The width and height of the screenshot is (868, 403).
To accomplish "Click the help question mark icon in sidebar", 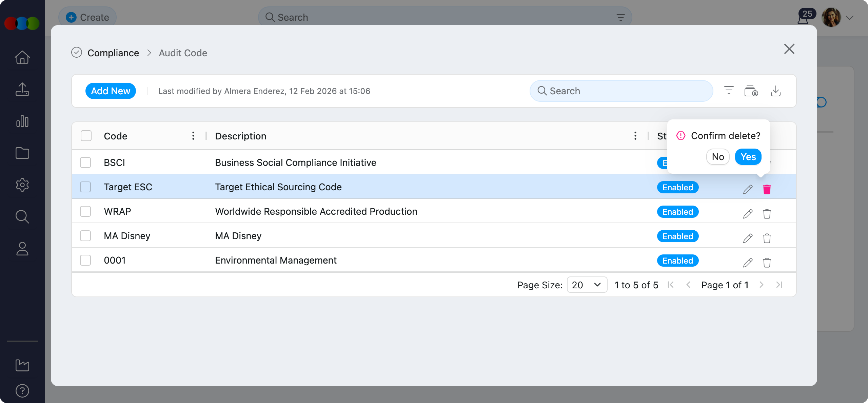I will (22, 390).
